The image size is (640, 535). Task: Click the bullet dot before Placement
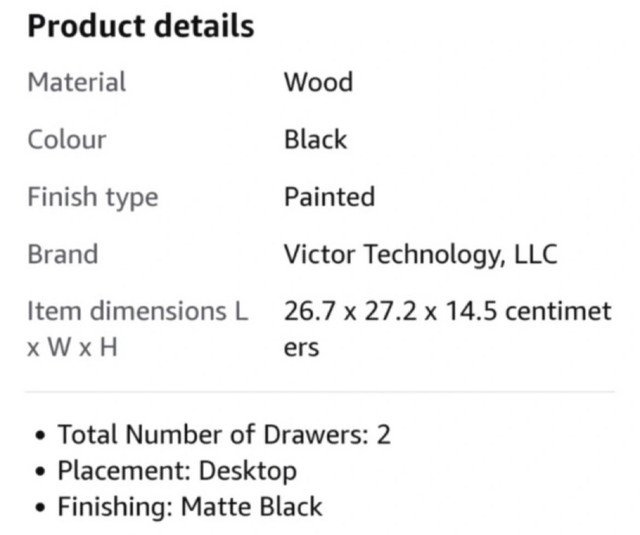pos(40,472)
